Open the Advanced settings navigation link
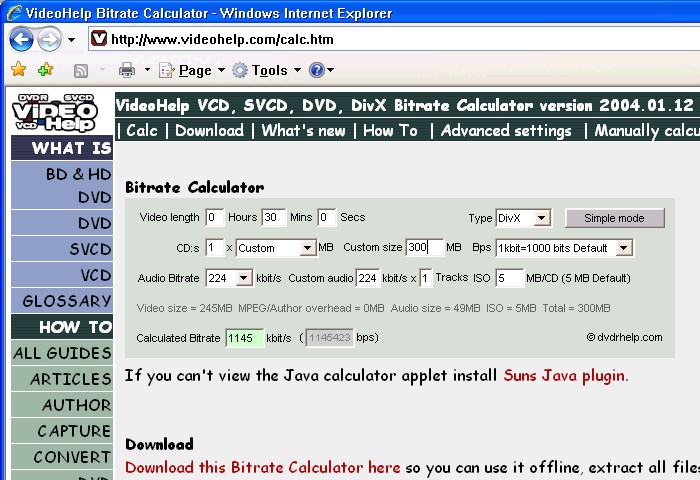700x480 pixels. coord(506,130)
